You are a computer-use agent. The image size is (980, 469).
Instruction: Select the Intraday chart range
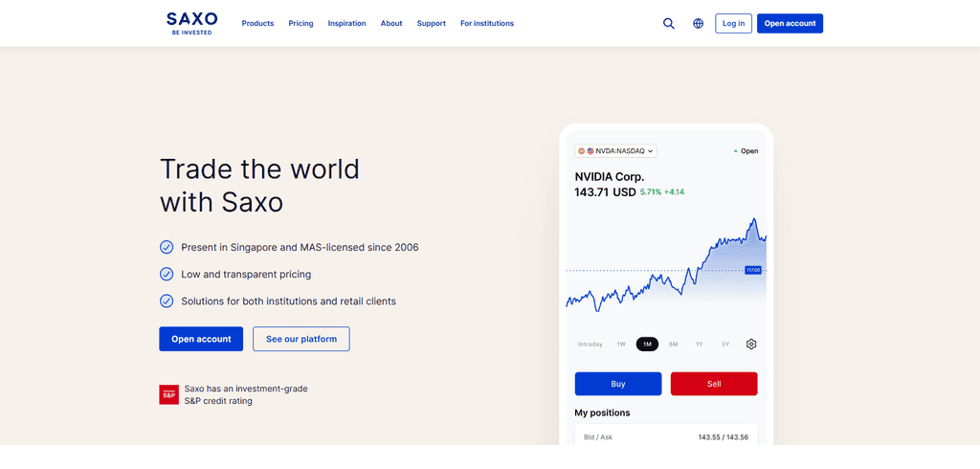(x=590, y=345)
